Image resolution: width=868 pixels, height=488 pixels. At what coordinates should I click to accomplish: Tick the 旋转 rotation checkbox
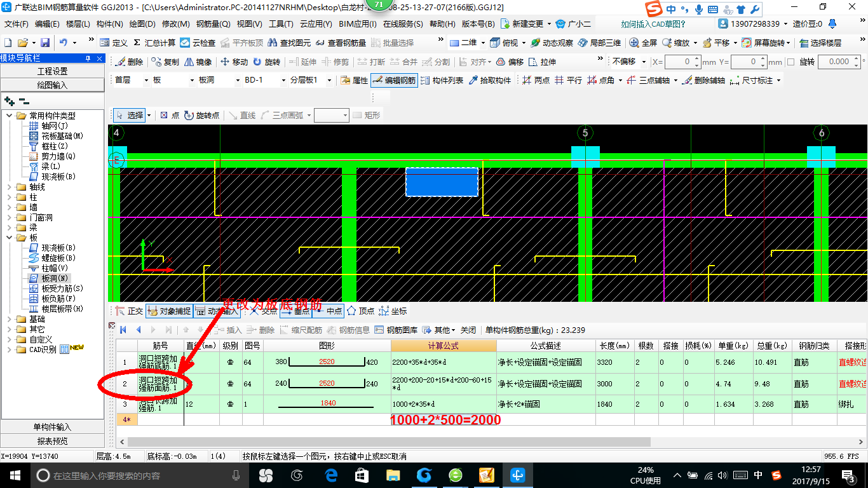click(x=790, y=62)
